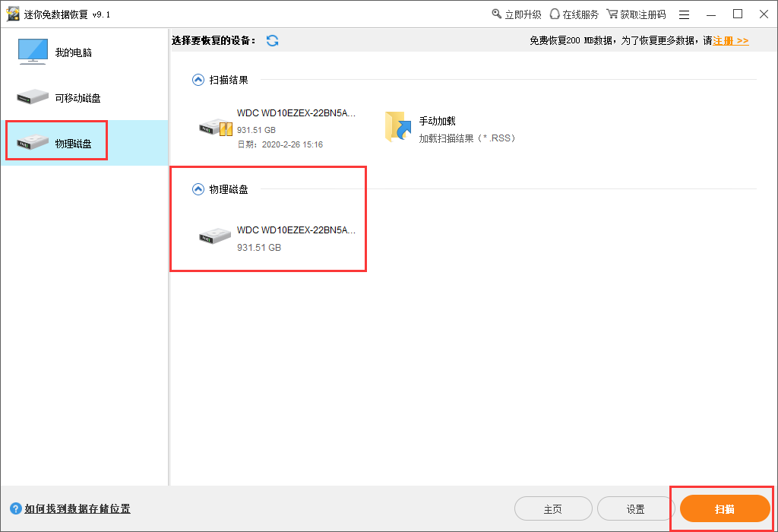This screenshot has height=532, width=778.
Task: Click the shopping cart icon
Action: tap(612, 14)
